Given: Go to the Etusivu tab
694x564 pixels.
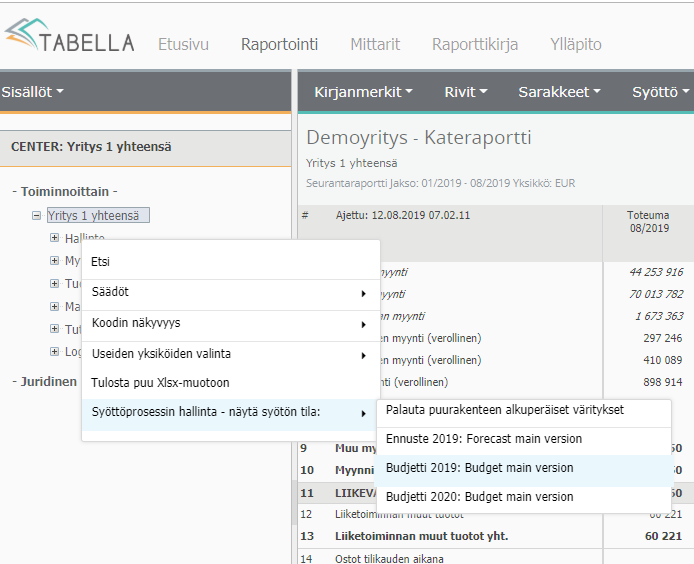Looking at the screenshot, I should tap(183, 44).
